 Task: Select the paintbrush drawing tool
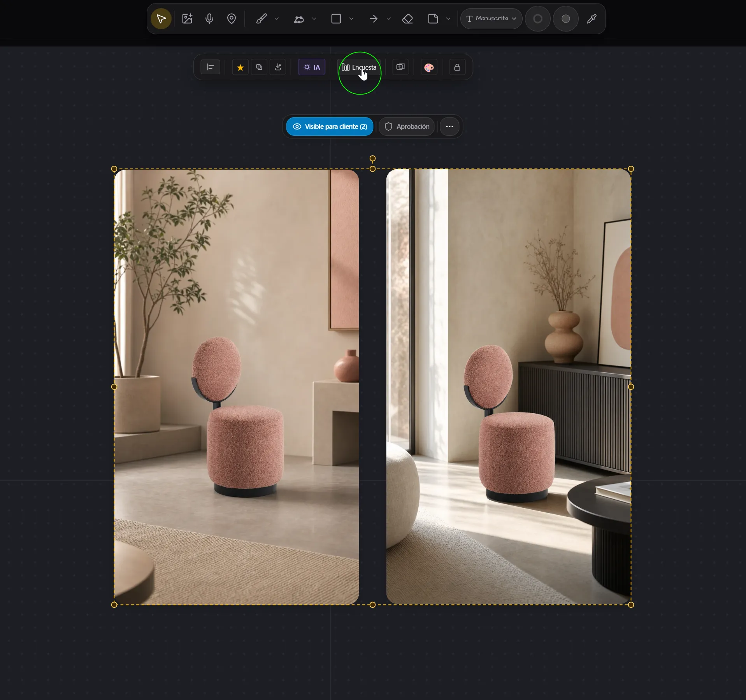coord(261,19)
